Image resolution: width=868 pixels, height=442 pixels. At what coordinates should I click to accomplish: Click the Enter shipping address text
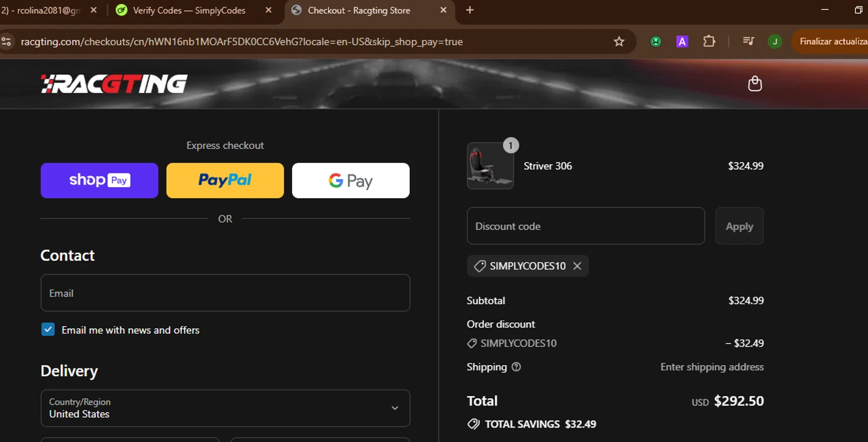pyautogui.click(x=712, y=367)
